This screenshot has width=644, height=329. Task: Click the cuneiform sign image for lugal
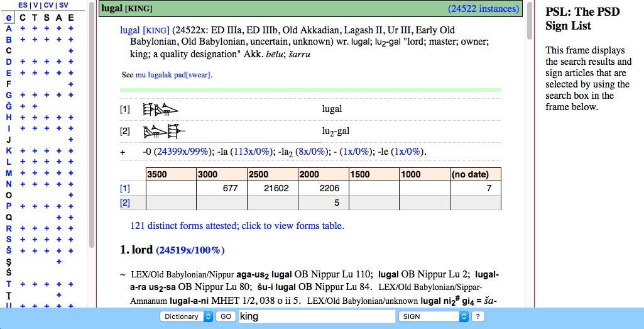coord(160,109)
